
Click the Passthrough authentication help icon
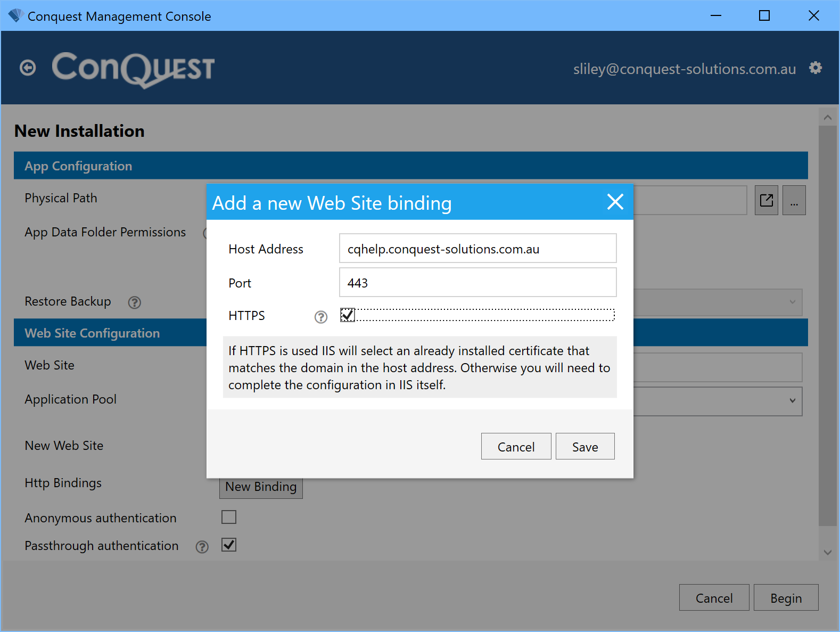point(202,547)
